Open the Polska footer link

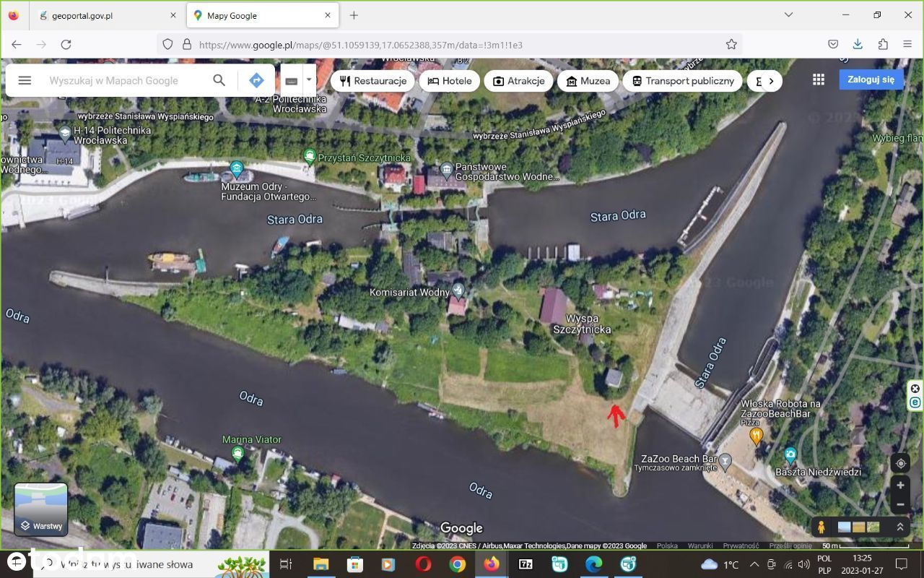667,546
